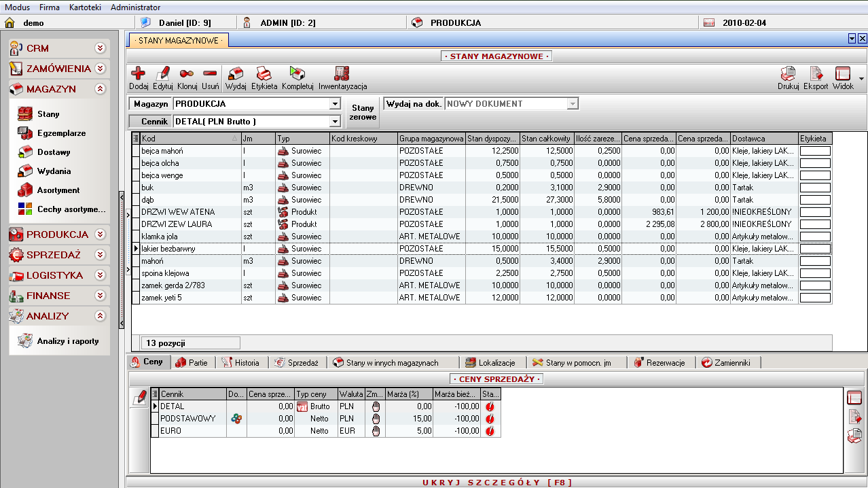The height and width of the screenshot is (488, 868).
Task: Expand the CRM sidebar section
Action: click(101, 48)
